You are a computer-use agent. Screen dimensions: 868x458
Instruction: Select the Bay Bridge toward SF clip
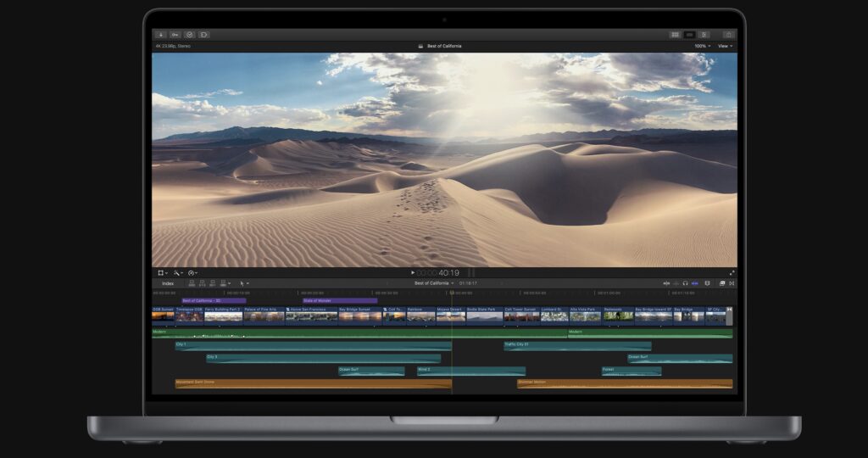(x=654, y=316)
